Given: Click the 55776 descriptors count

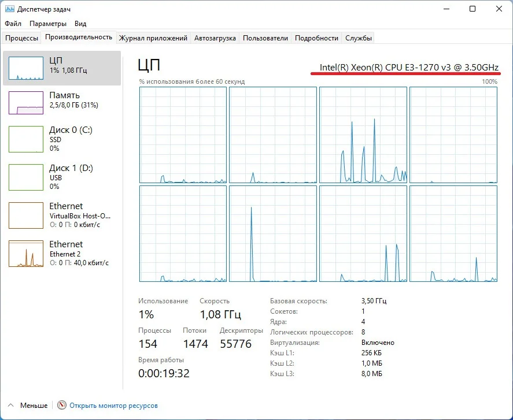Looking at the screenshot, I should [235, 344].
